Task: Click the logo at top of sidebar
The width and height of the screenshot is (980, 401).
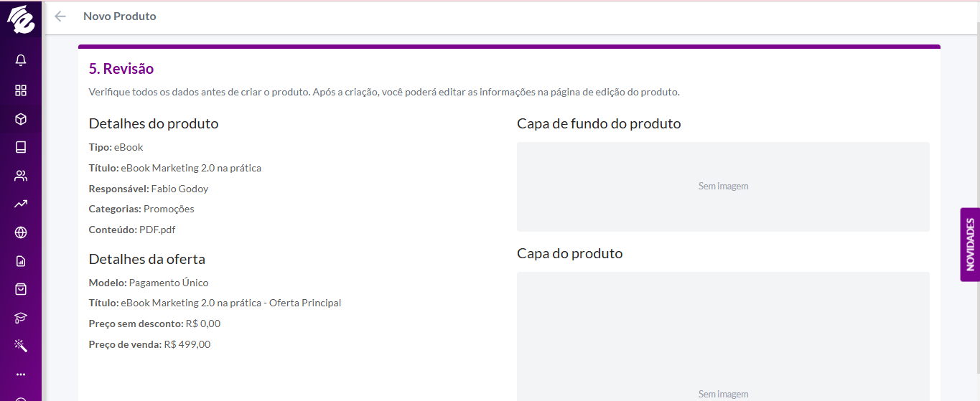Action: [x=21, y=19]
